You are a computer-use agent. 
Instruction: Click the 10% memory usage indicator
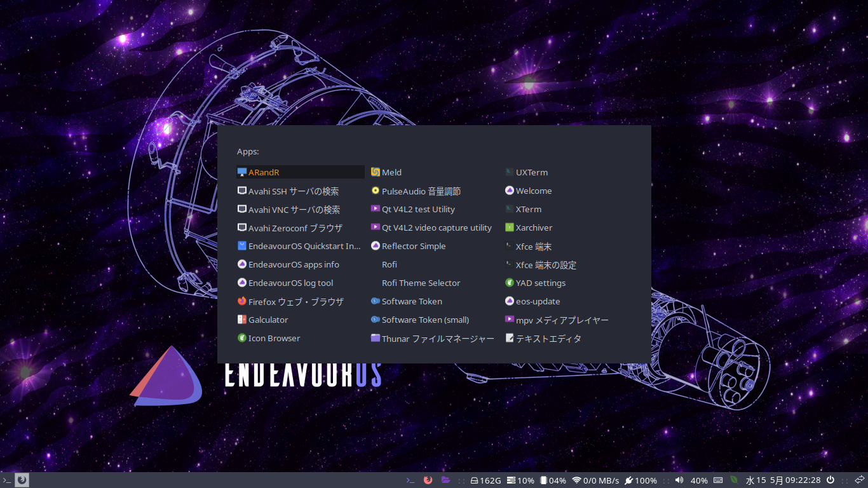(520, 480)
